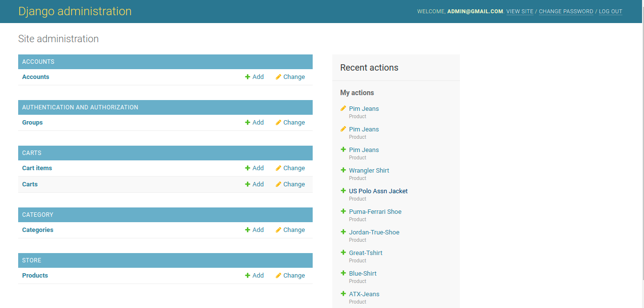Click the pencil icon to change Products
Viewport: 644px width, 308px height.
pos(278,276)
